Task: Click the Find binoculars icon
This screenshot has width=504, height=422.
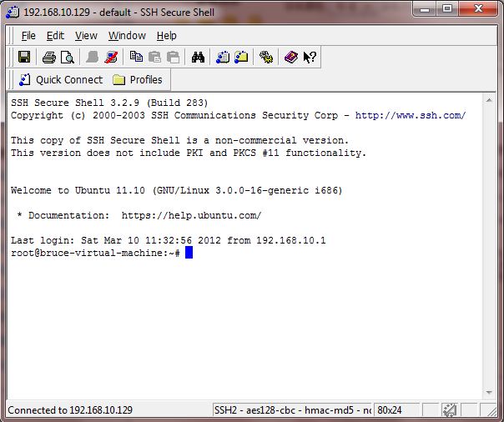Action: coord(198,58)
